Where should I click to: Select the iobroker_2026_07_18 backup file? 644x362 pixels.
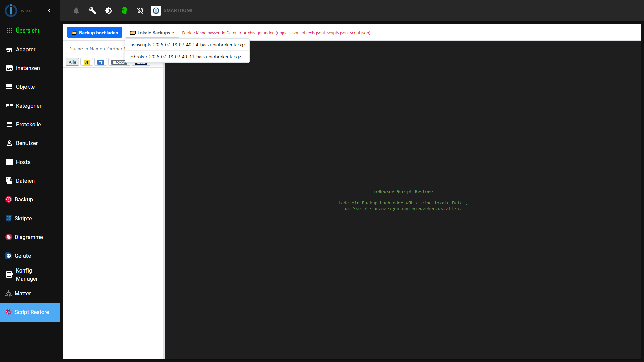[x=187, y=57]
